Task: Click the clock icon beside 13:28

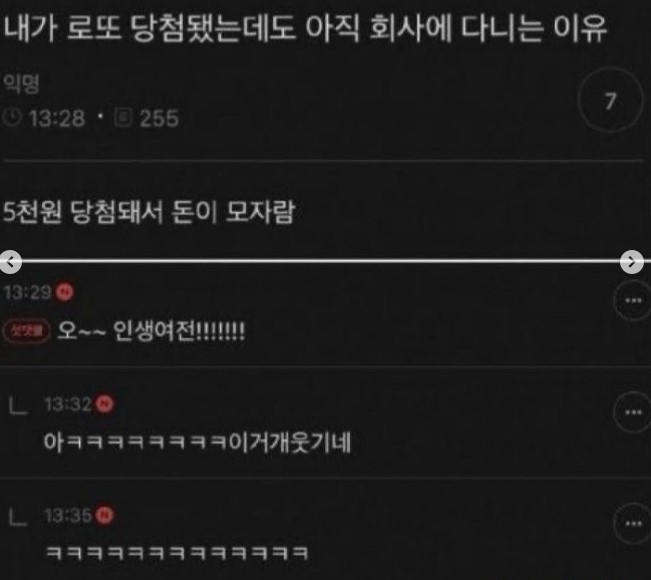Action: [12, 118]
